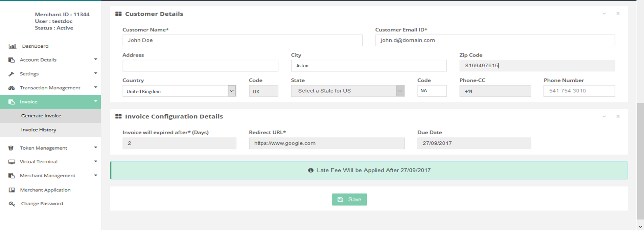
Task: Collapse the Customer Details panel
Action: pyautogui.click(x=604, y=14)
